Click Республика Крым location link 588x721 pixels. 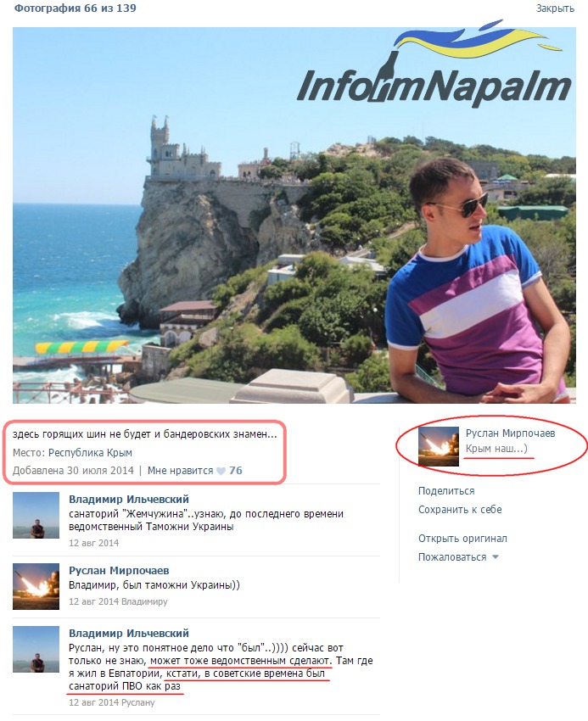pos(90,452)
